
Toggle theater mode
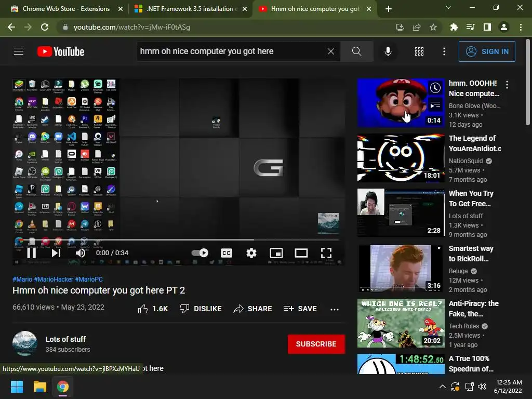tap(301, 253)
